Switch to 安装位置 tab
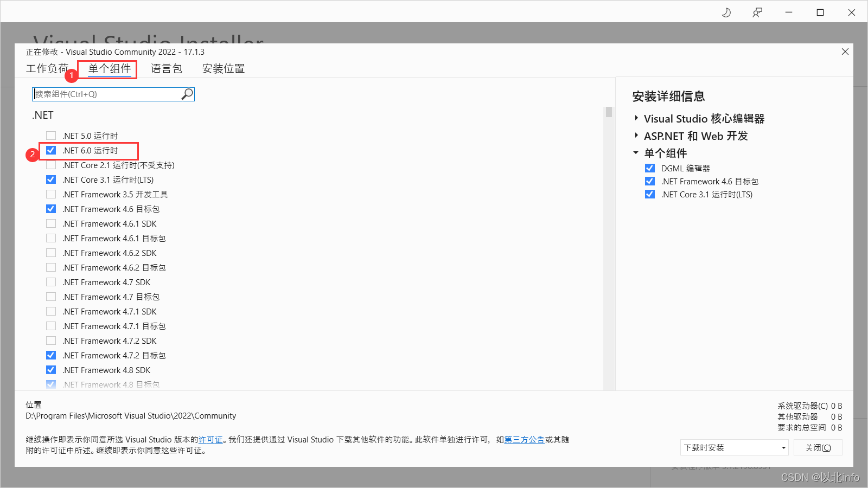 [x=224, y=69]
